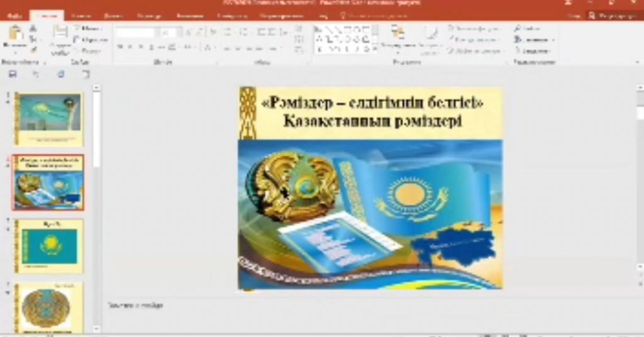Viewport: 644px width, 337px height.
Task: Switch to the Design ribbon tab
Action: pos(113,16)
